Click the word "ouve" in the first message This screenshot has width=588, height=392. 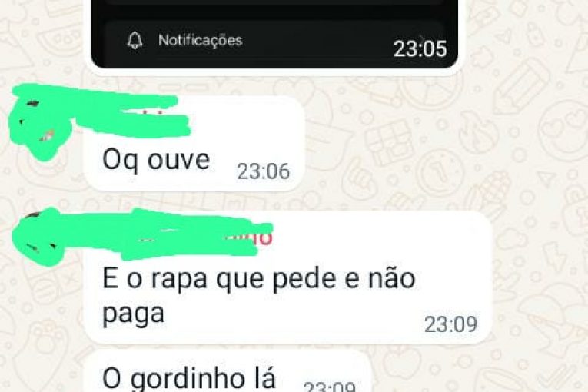pos(178,161)
